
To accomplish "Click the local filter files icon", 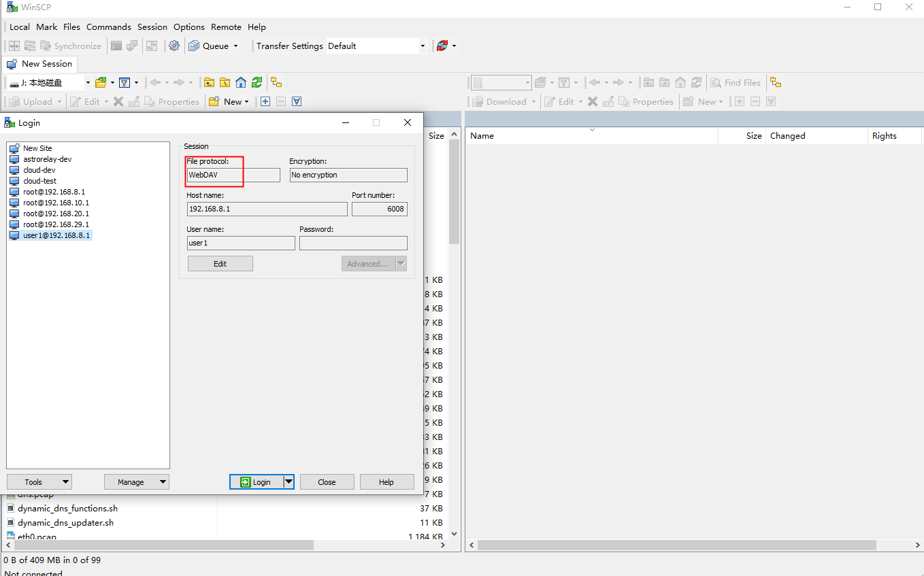I will (125, 82).
